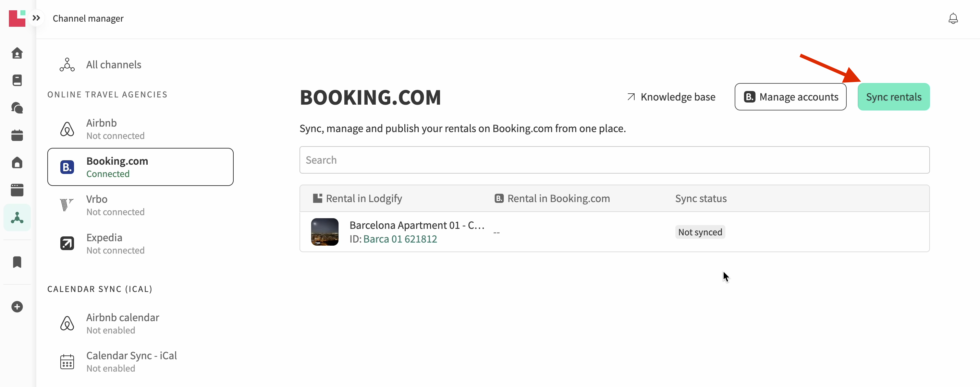Click the Manage accounts button
Viewport: 980px width, 387px height.
[790, 97]
